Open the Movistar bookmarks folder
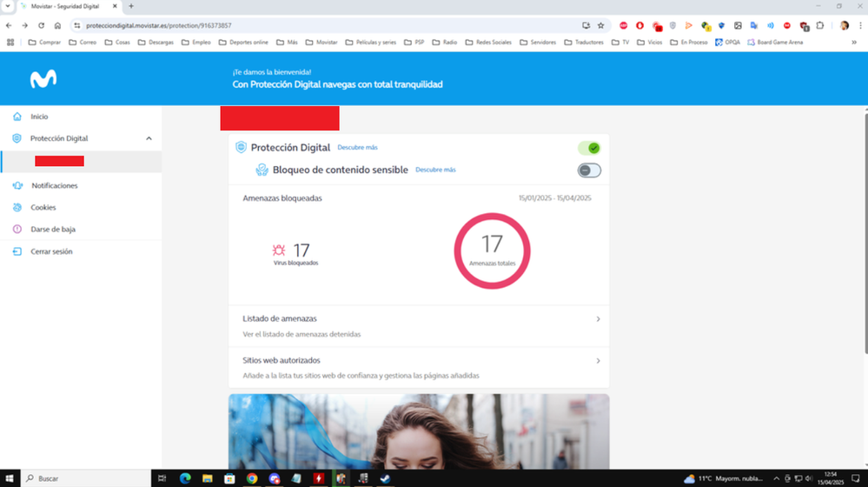Image resolution: width=868 pixels, height=487 pixels. (x=321, y=42)
